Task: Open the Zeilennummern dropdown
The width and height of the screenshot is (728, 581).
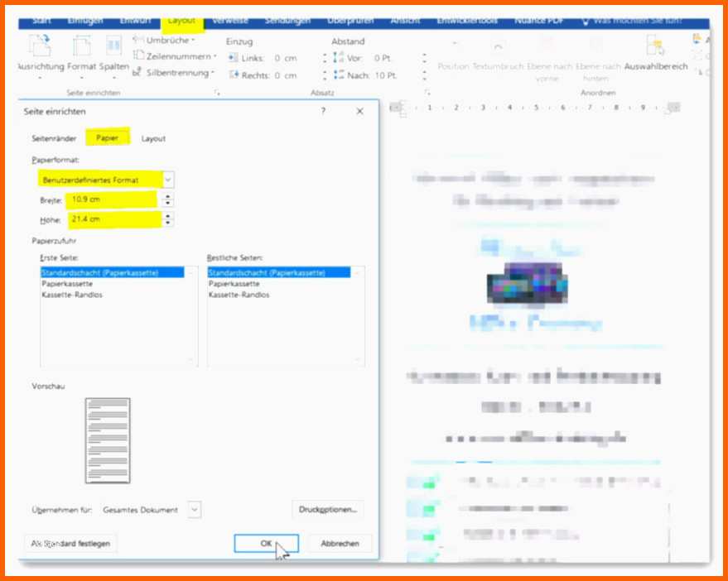Action: (175, 56)
